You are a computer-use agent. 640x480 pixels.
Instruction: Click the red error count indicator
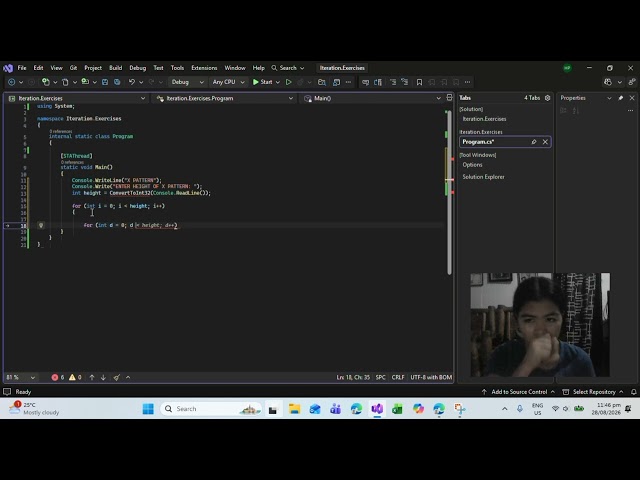tap(58, 377)
